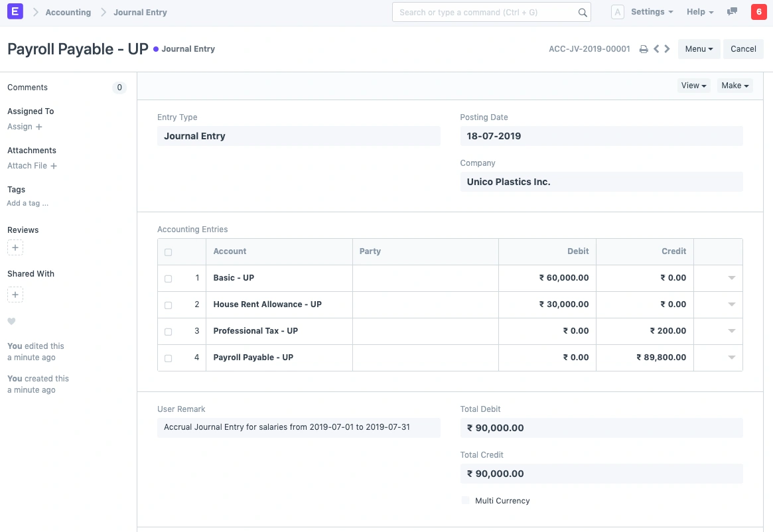The width and height of the screenshot is (773, 532).
Task: Open the chat messages icon in the navbar
Action: [731, 11]
